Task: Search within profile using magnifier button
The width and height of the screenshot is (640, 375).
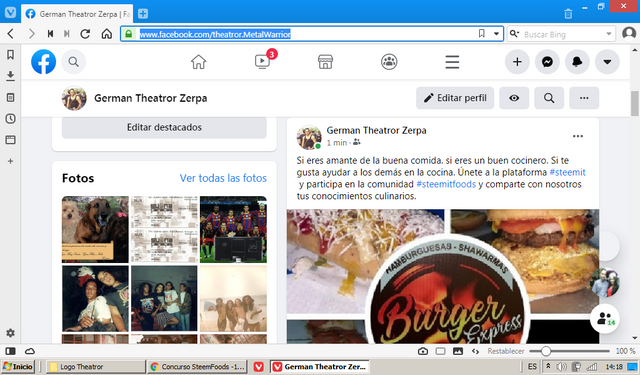Action: coord(549,98)
